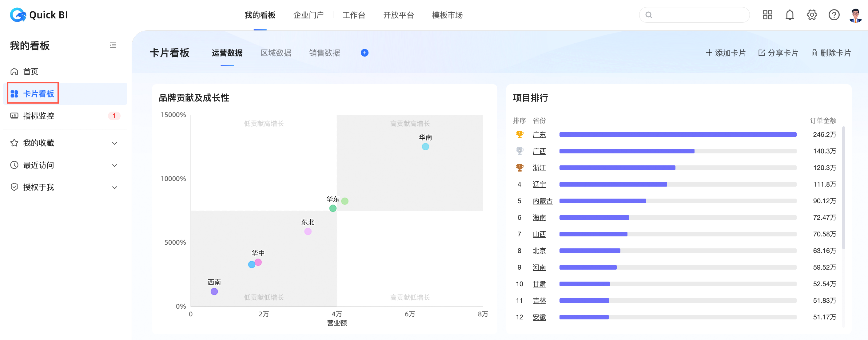Image resolution: width=868 pixels, height=340 pixels.
Task: Add new tab with blue plus icon
Action: click(x=364, y=53)
